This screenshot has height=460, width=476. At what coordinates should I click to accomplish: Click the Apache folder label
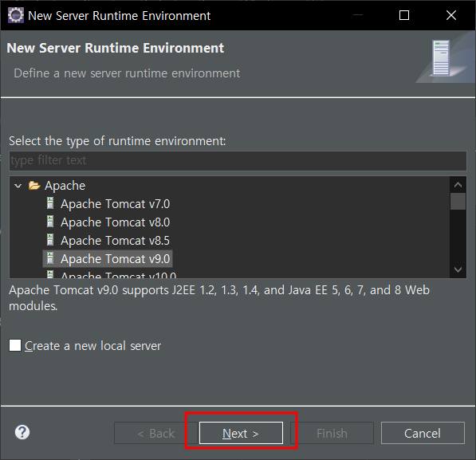65,186
